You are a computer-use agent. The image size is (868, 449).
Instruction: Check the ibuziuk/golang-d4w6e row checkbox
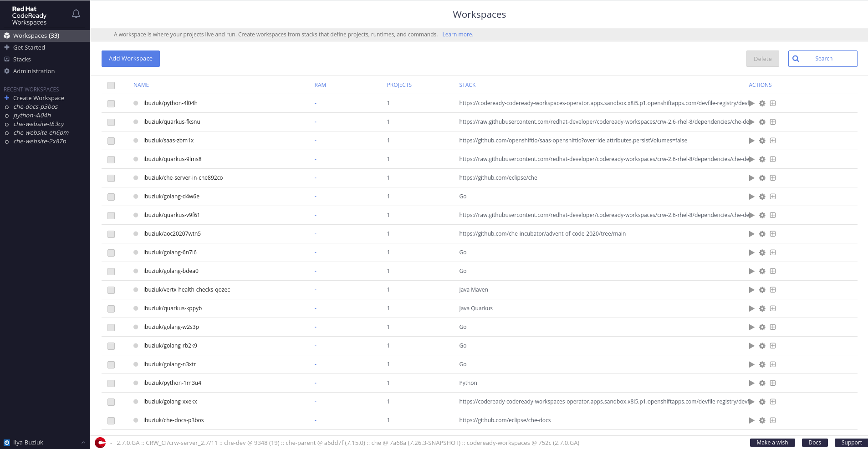tap(111, 197)
